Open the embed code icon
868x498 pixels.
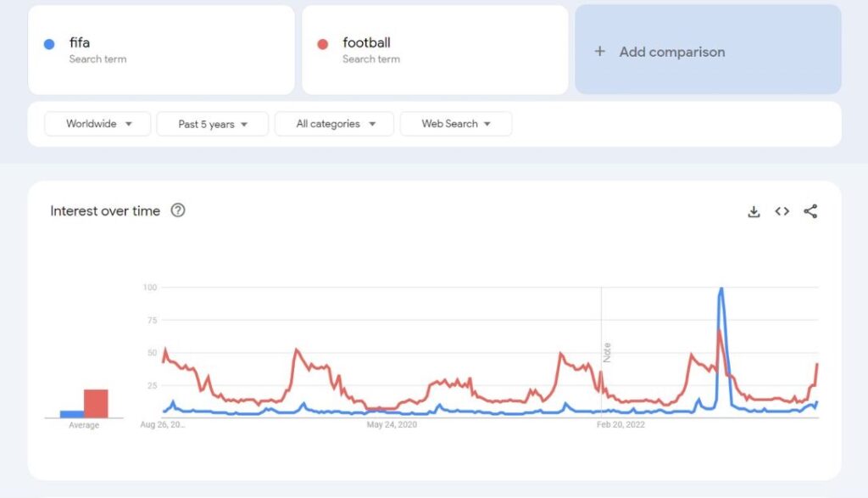[782, 211]
